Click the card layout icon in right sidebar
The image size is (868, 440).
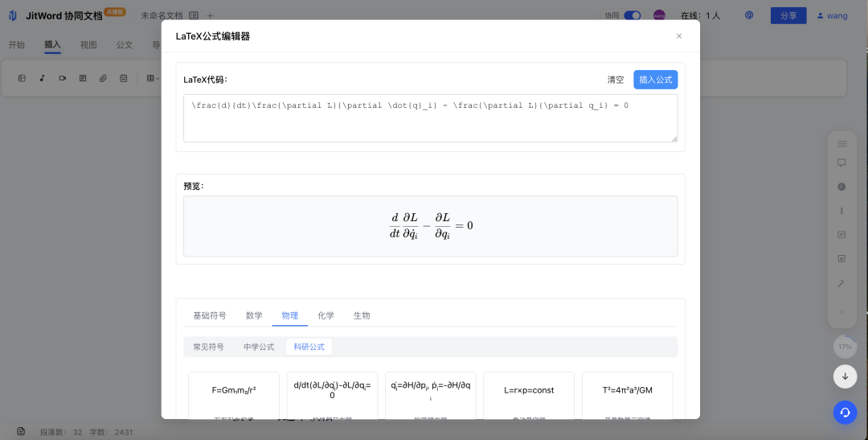click(842, 234)
